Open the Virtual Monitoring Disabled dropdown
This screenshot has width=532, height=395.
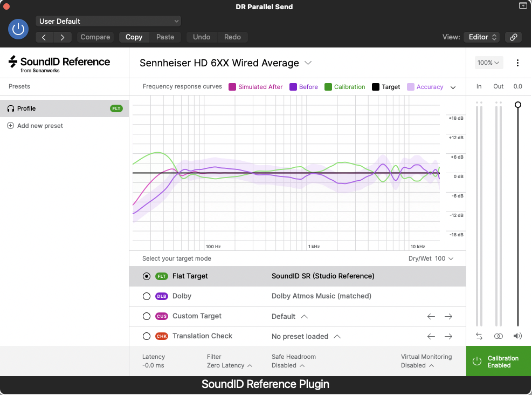click(x=418, y=365)
